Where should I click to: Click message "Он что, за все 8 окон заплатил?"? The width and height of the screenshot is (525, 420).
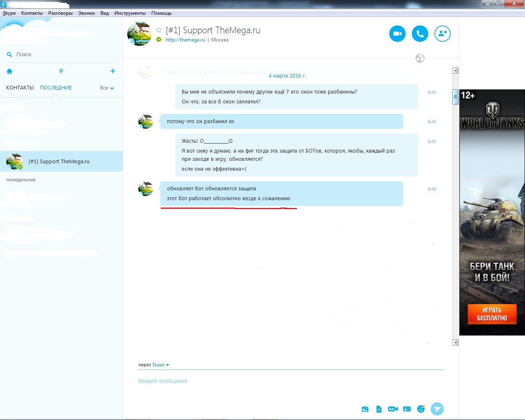click(x=221, y=102)
